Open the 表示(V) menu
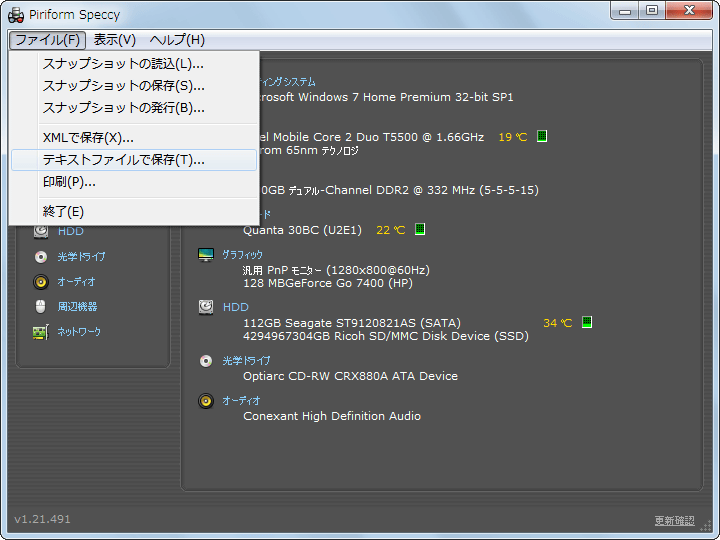The image size is (720, 540). pyautogui.click(x=115, y=40)
